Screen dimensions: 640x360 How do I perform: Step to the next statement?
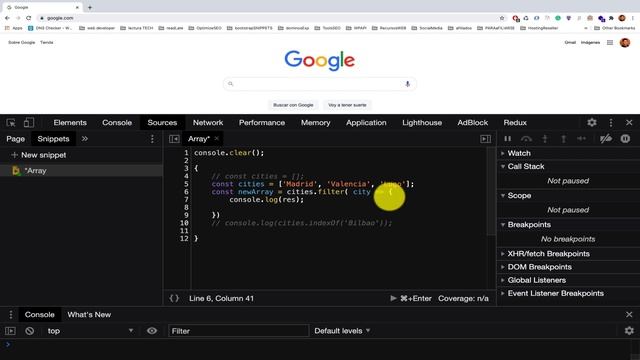582,139
